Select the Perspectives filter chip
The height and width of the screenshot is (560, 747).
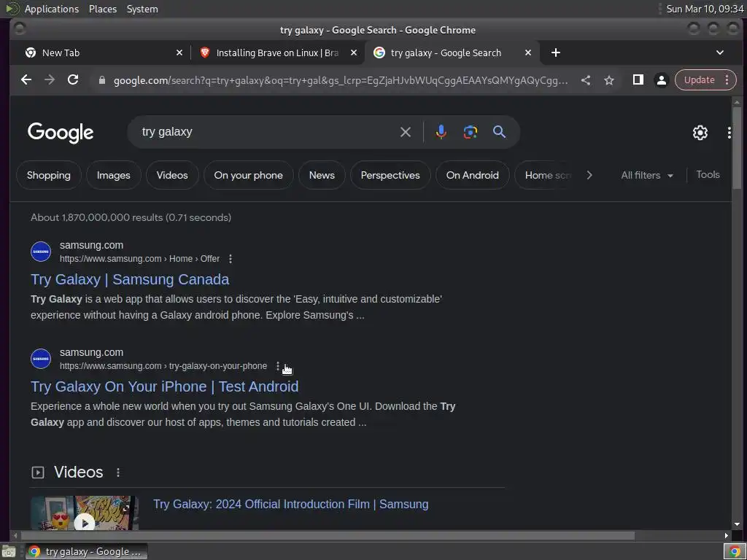(x=390, y=175)
